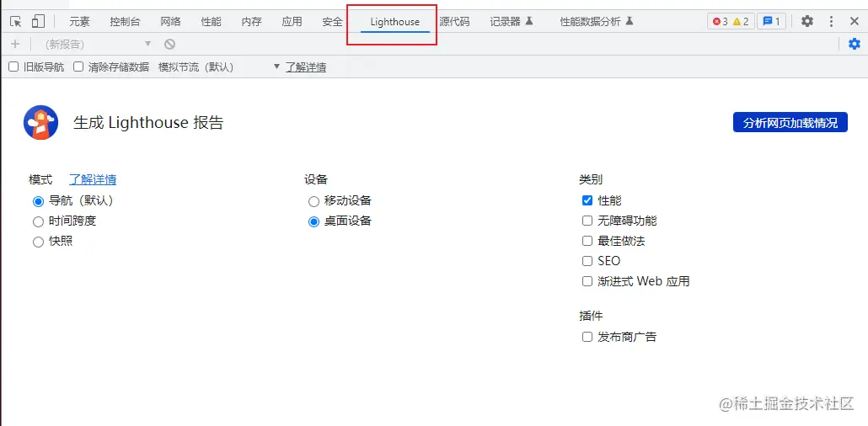Click the 生成 Lighthouse 报告 heading
This screenshot has height=426, width=868.
click(x=148, y=122)
